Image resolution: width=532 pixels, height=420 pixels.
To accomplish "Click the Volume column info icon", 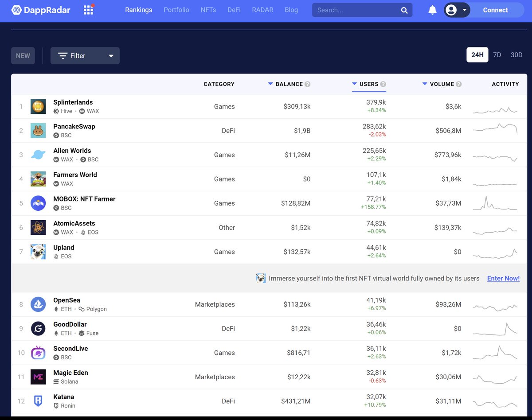I will click(x=459, y=84).
